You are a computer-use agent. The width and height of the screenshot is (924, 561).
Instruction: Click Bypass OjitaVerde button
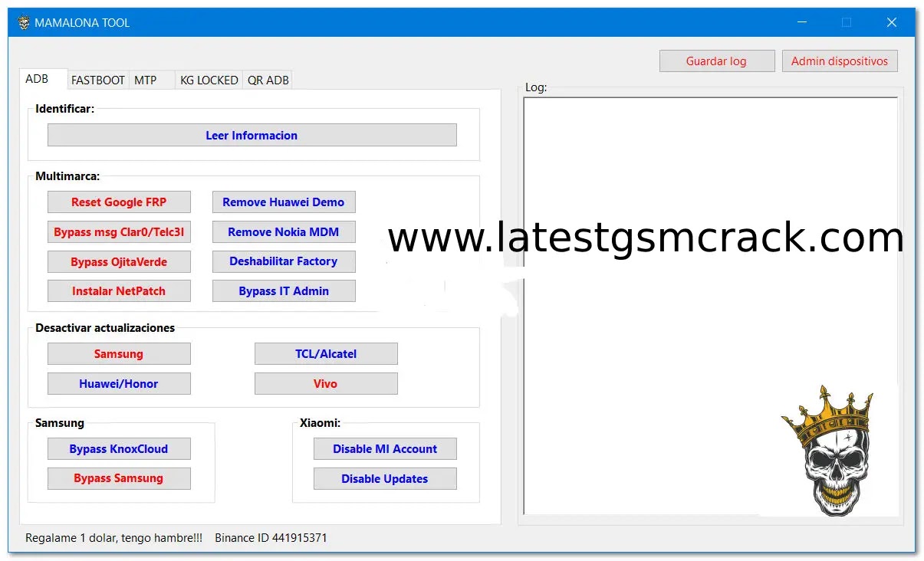pos(119,262)
